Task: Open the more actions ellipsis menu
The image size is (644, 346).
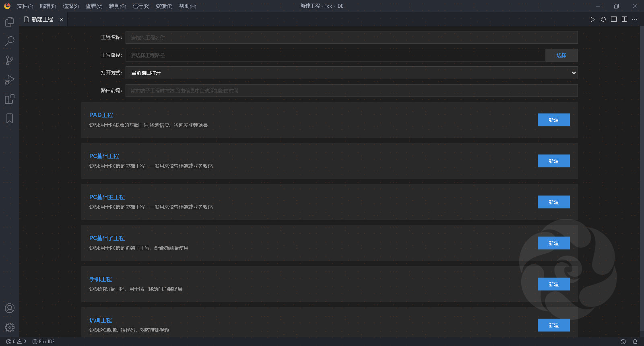Action: point(635,19)
